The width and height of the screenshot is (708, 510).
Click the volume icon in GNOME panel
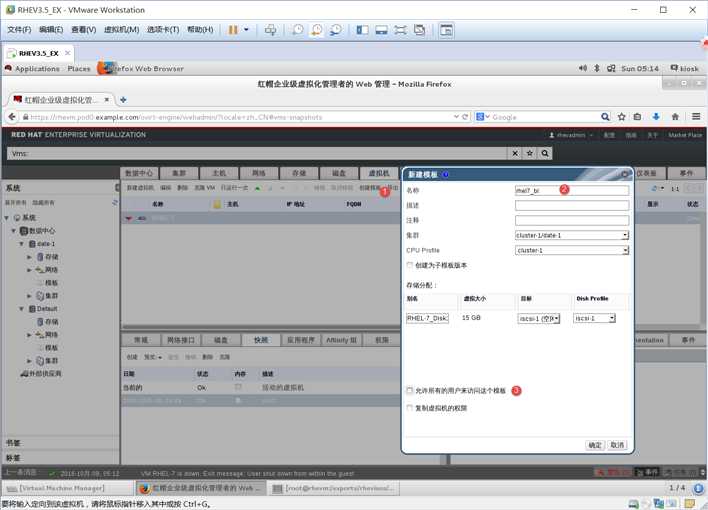click(582, 68)
